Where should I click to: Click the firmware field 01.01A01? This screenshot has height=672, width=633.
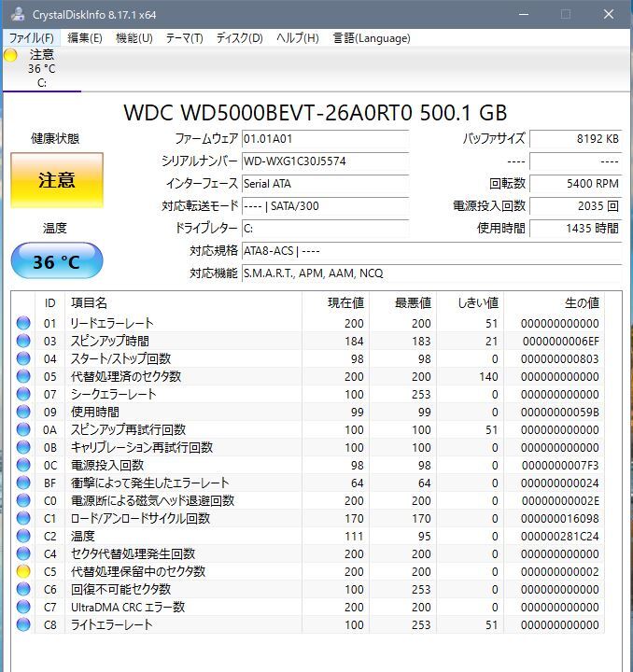(x=325, y=139)
